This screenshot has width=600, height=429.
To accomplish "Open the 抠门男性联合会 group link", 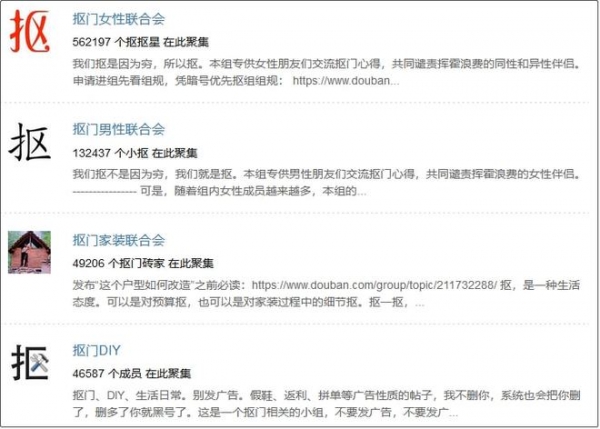I will click(119, 129).
